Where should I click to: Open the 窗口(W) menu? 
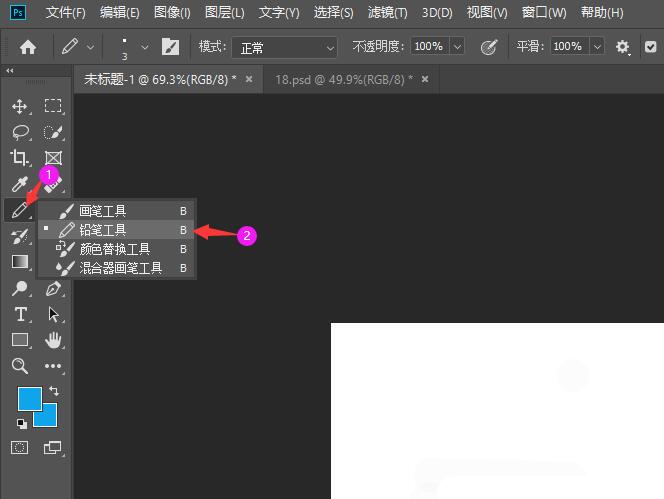[544, 13]
